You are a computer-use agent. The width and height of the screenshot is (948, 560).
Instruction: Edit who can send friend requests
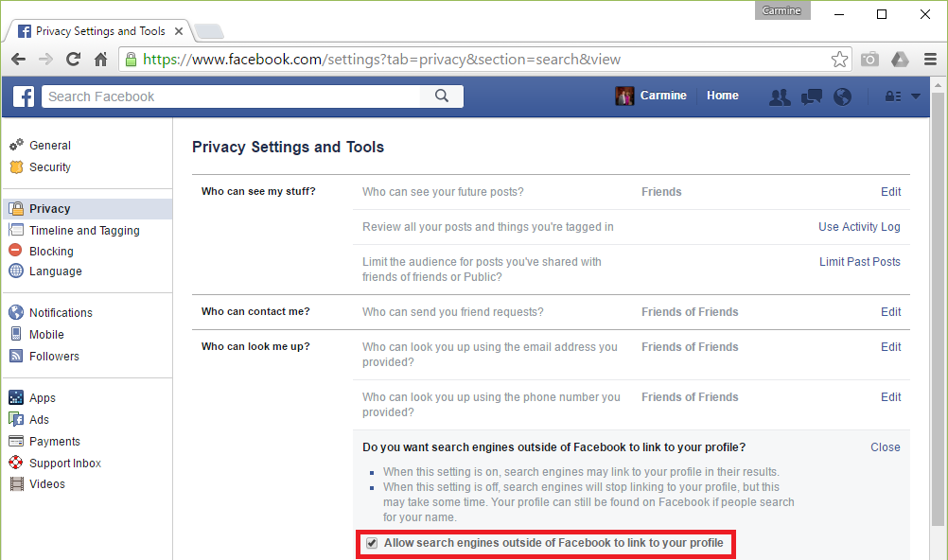[x=890, y=312]
